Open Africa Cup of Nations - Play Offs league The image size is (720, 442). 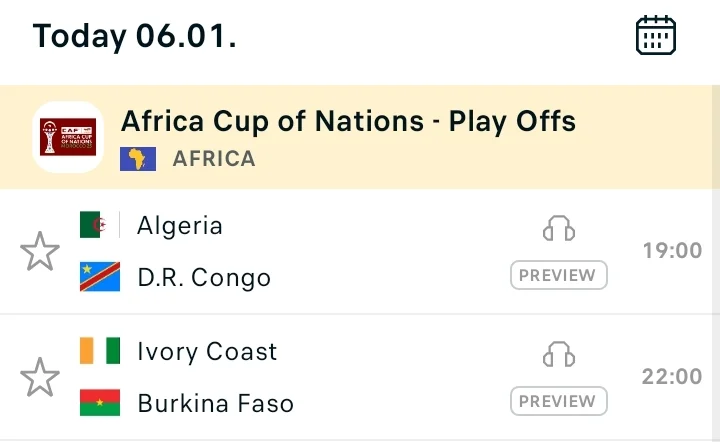point(348,122)
